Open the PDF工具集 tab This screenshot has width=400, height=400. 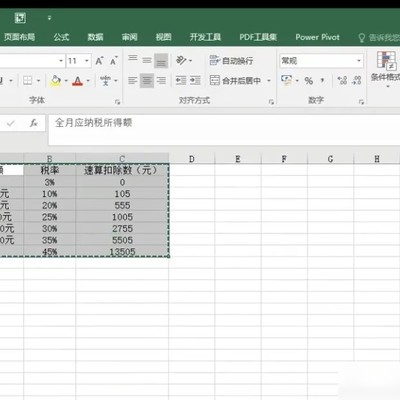(x=258, y=37)
